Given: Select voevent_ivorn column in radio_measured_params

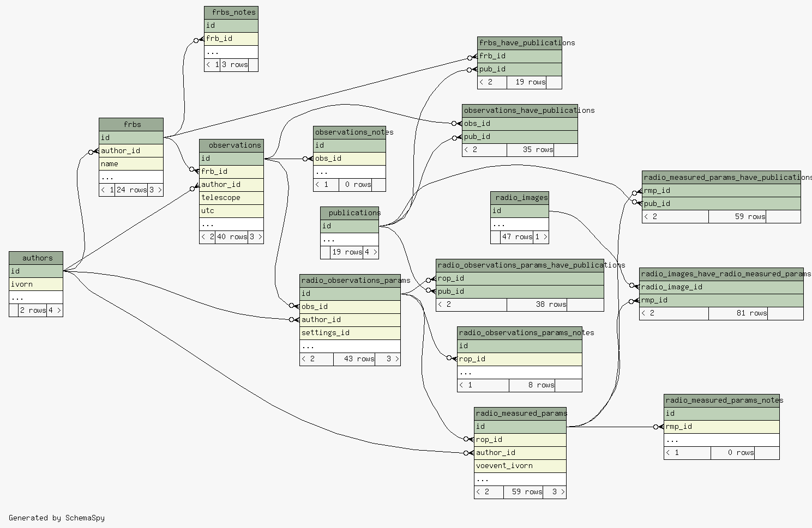Looking at the screenshot, I should pyautogui.click(x=520, y=466).
